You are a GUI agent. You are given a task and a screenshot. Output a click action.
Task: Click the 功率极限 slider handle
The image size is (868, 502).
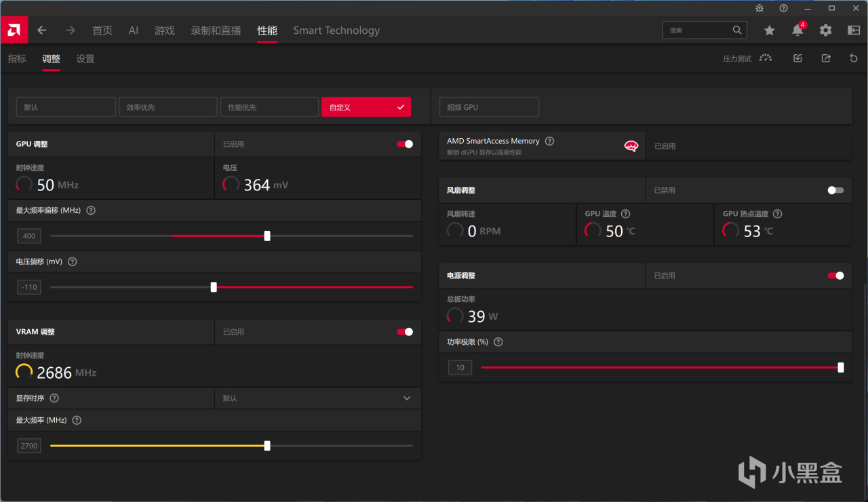coord(841,367)
